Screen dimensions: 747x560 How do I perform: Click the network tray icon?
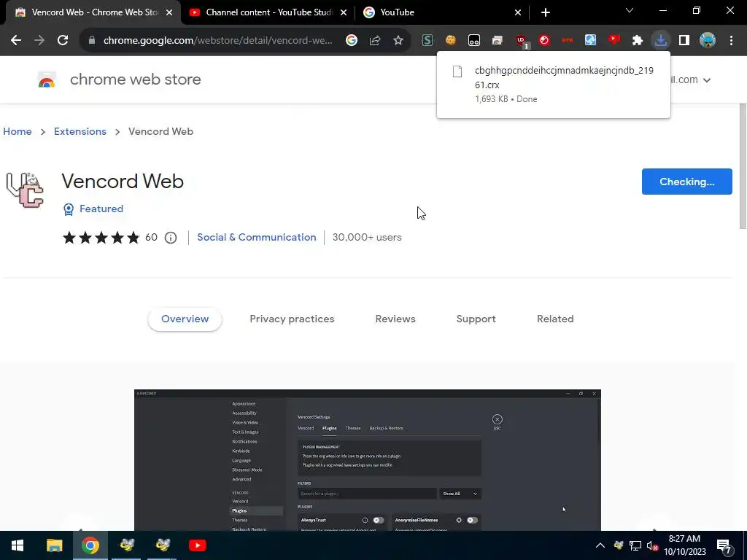(x=635, y=545)
